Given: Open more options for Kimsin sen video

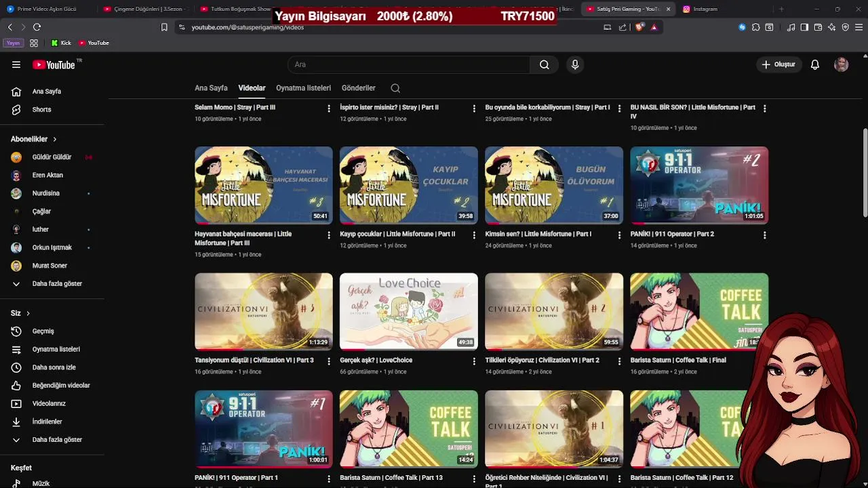Looking at the screenshot, I should coord(619,235).
